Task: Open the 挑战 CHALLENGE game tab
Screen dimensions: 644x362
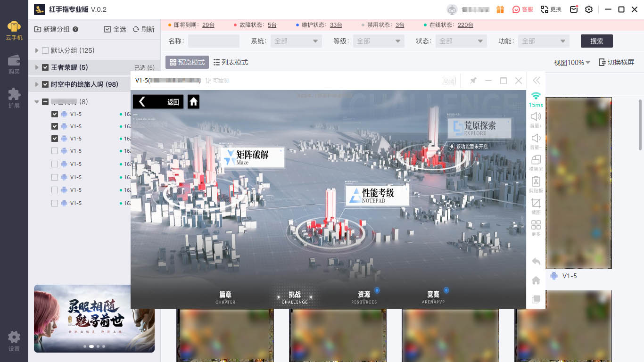Action: [x=295, y=297]
